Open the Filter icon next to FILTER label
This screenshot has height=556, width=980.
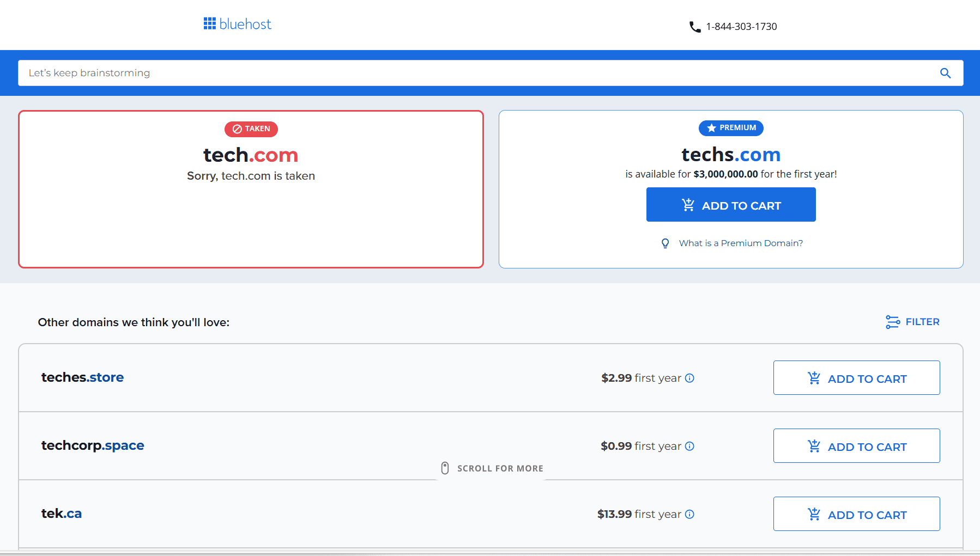[x=892, y=322]
